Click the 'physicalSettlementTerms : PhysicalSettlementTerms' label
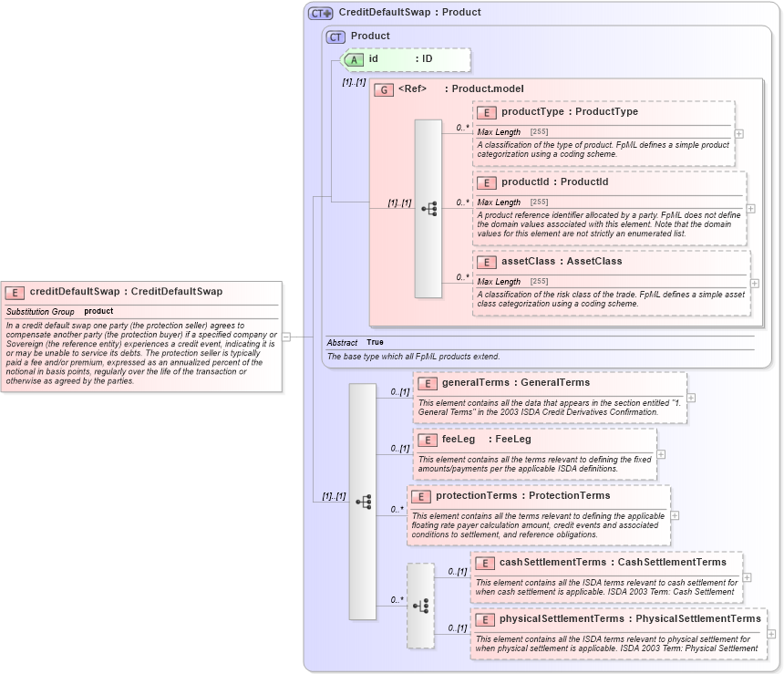 coord(630,619)
